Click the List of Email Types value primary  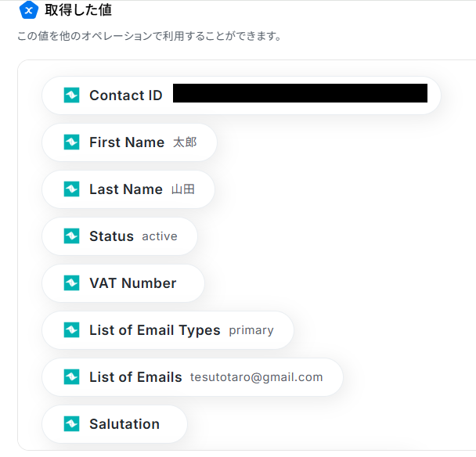251,330
